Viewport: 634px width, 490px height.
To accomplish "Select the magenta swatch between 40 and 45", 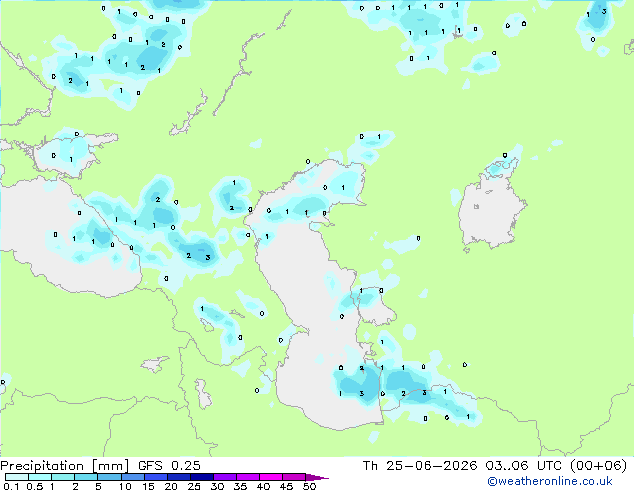I will click(271, 477).
